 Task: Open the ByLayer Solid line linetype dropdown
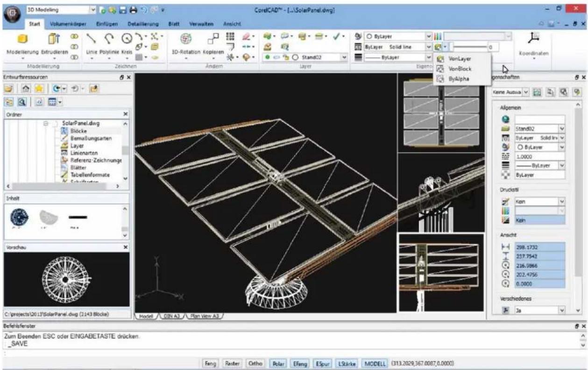[429, 47]
